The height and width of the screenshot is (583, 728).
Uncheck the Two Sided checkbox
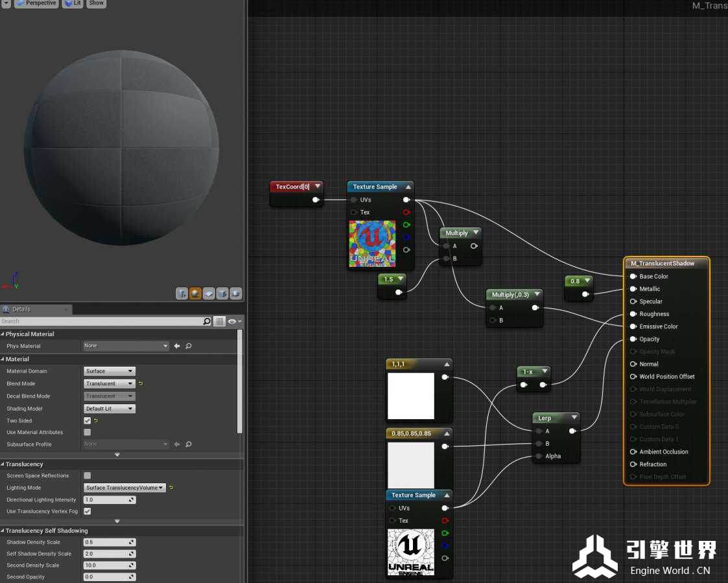pyautogui.click(x=88, y=420)
